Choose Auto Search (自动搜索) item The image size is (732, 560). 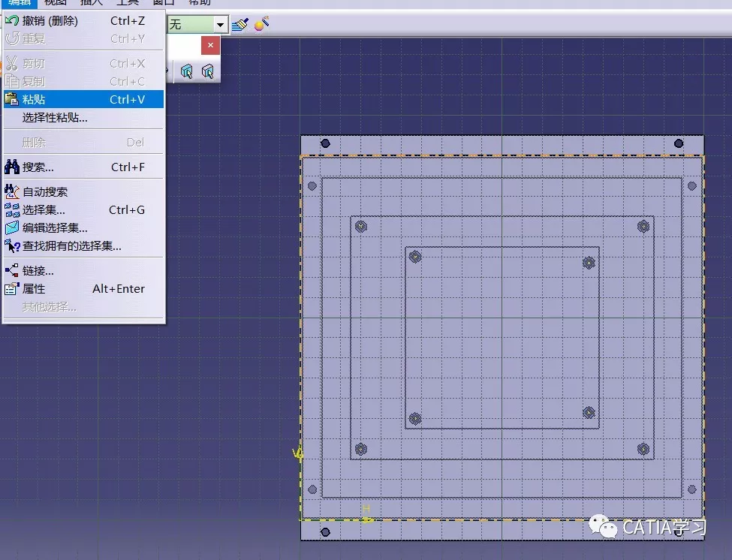coord(45,192)
